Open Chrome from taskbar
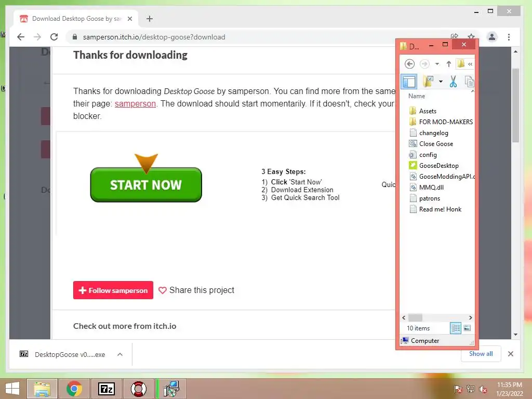Viewport: 532px width, 399px height. point(74,389)
